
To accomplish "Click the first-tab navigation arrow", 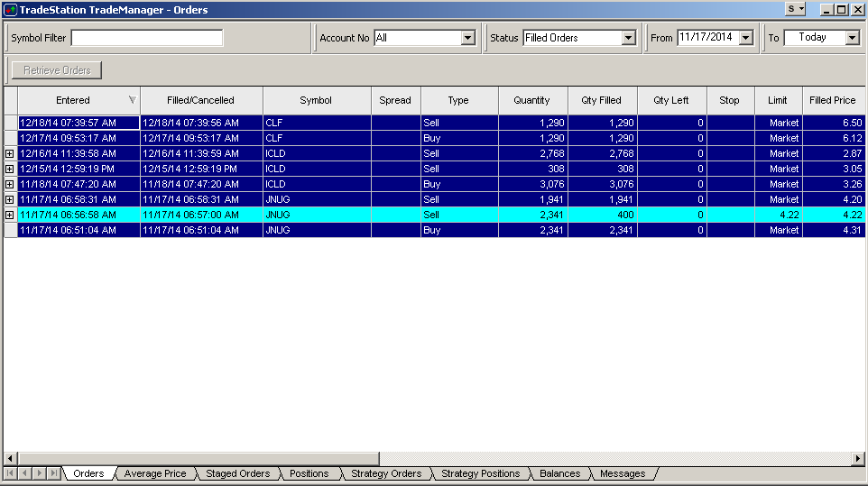I will tap(11, 473).
